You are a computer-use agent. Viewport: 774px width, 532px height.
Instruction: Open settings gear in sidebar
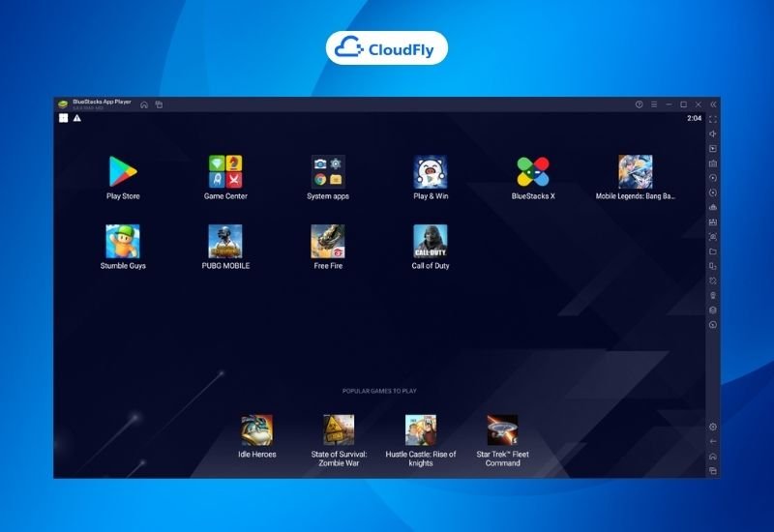click(713, 427)
